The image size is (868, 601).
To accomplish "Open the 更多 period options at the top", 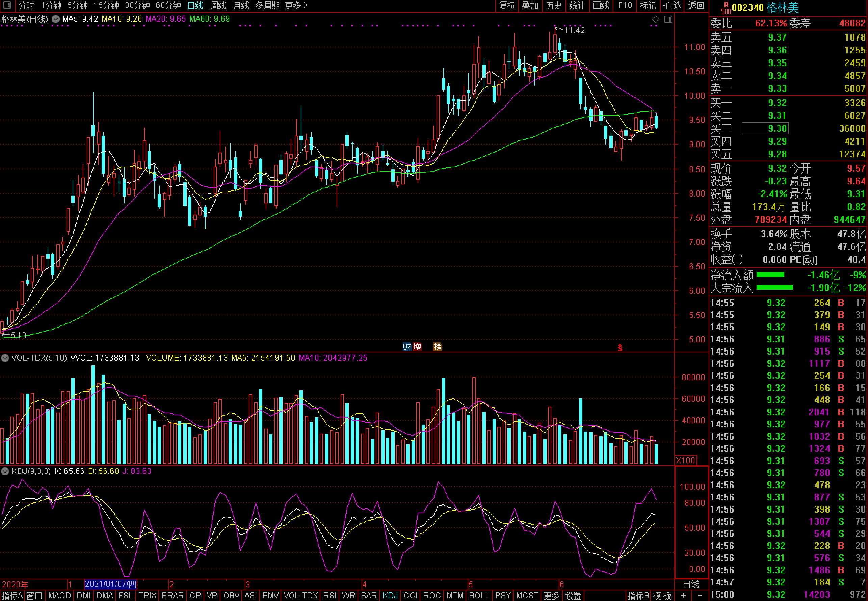I will pos(296,6).
